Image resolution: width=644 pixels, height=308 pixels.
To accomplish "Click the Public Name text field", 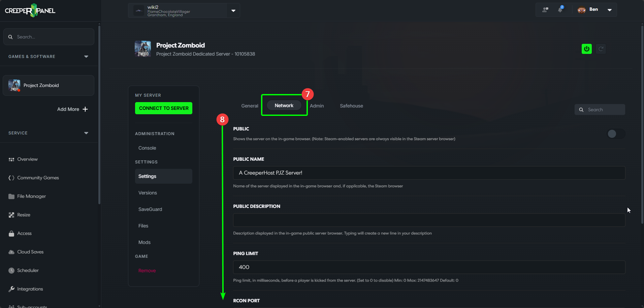I will (x=429, y=173).
